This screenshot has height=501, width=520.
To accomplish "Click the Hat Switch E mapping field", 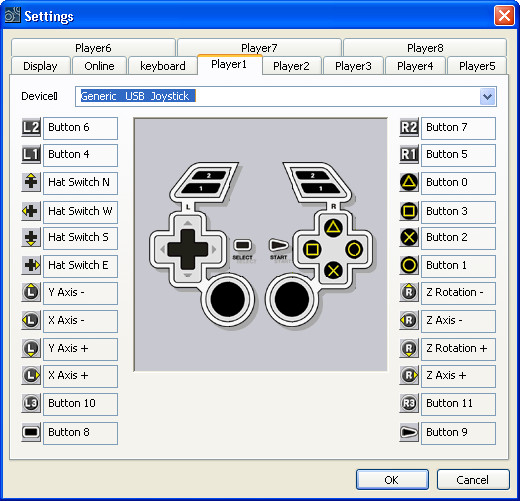I will point(80,266).
